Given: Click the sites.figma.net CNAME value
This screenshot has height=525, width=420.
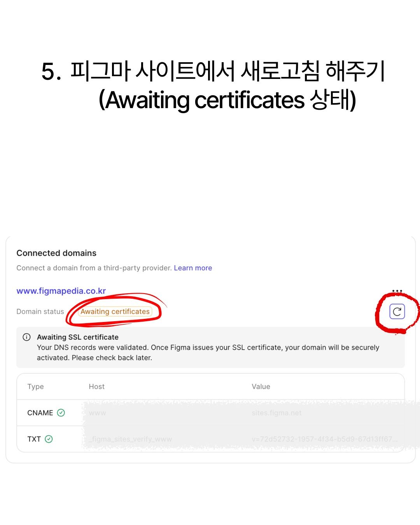Looking at the screenshot, I should point(276,413).
